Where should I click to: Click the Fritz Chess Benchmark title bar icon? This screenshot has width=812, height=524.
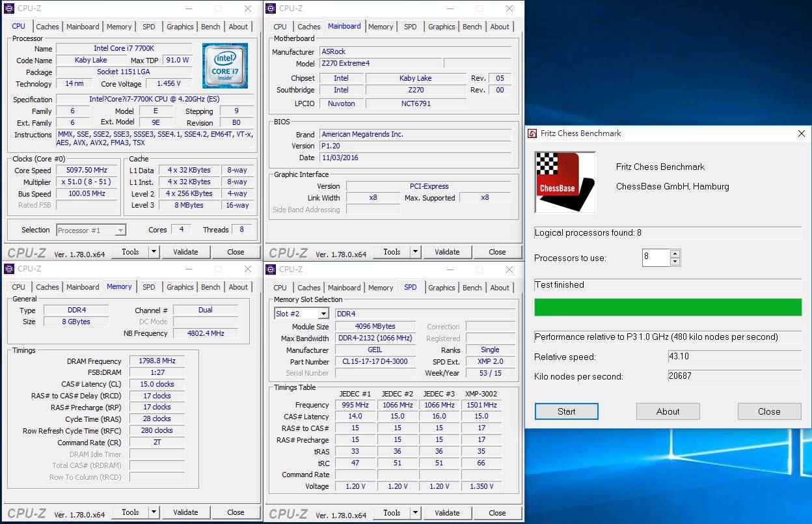pos(532,133)
